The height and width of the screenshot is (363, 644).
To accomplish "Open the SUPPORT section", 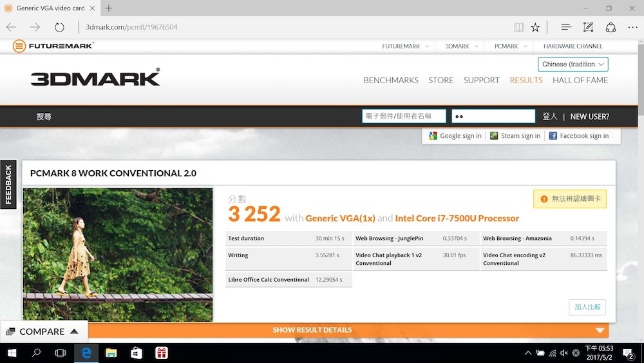I will [481, 80].
